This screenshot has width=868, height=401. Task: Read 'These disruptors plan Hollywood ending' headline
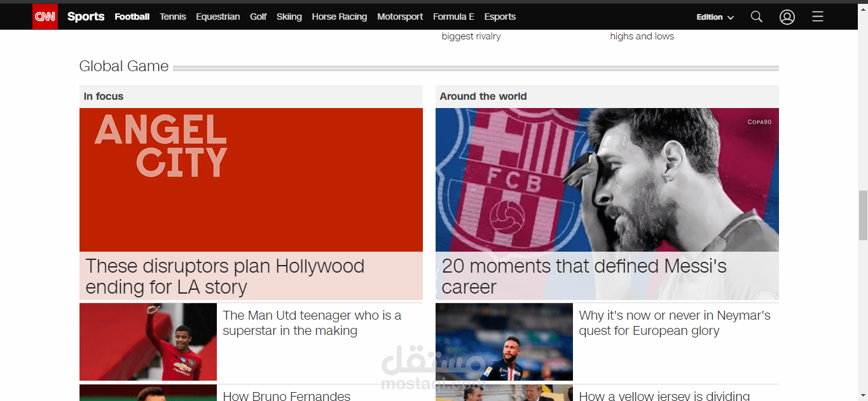[x=225, y=276]
